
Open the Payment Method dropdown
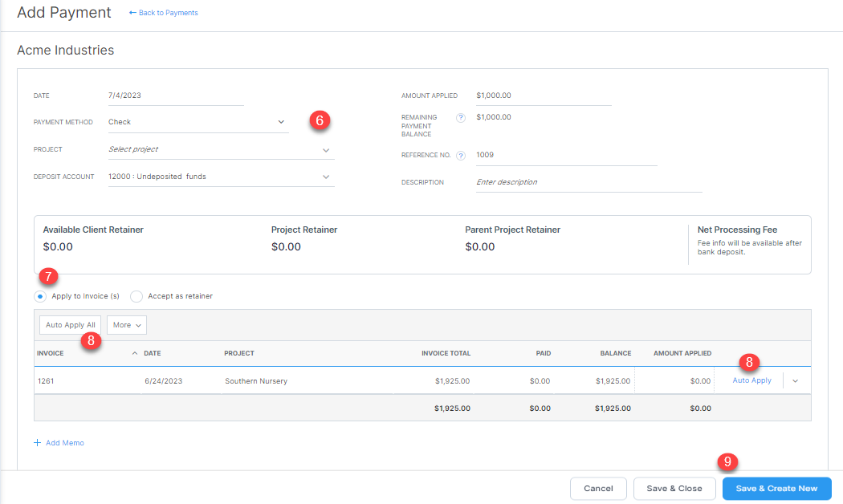tap(198, 122)
